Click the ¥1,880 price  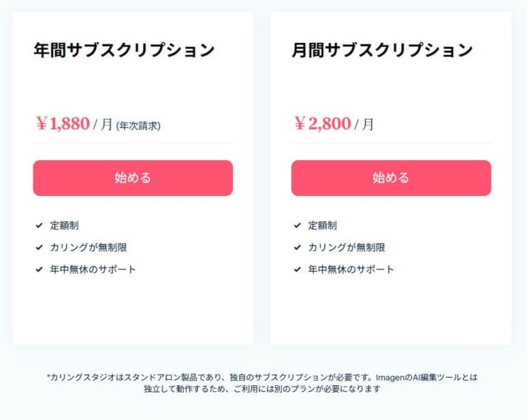click(63, 123)
